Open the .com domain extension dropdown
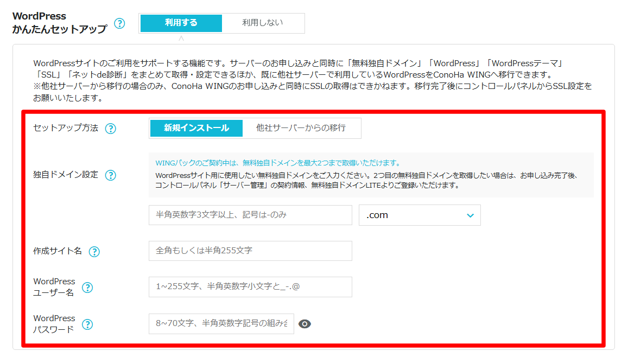The width and height of the screenshot is (628, 364). pos(420,215)
